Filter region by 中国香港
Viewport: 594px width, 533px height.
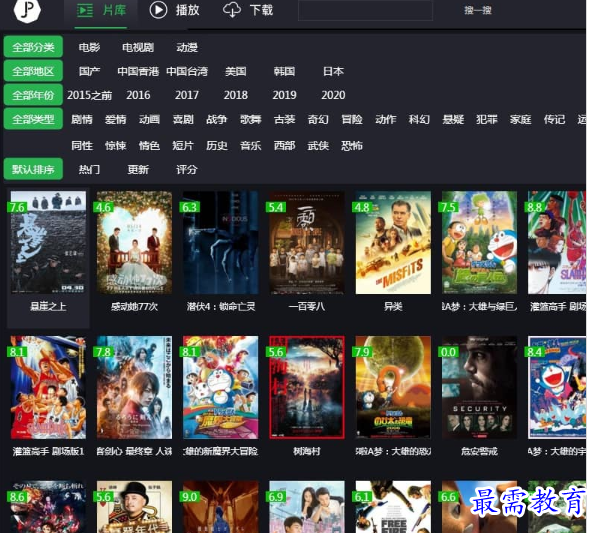point(138,71)
